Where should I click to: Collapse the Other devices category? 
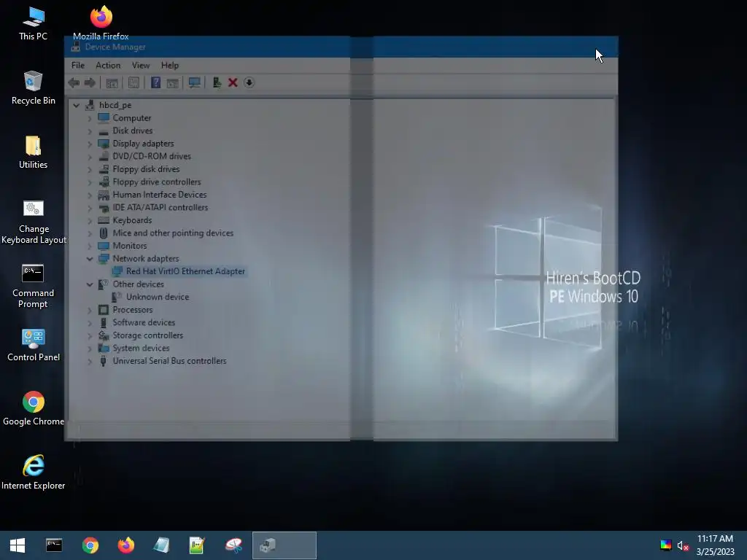coord(90,284)
